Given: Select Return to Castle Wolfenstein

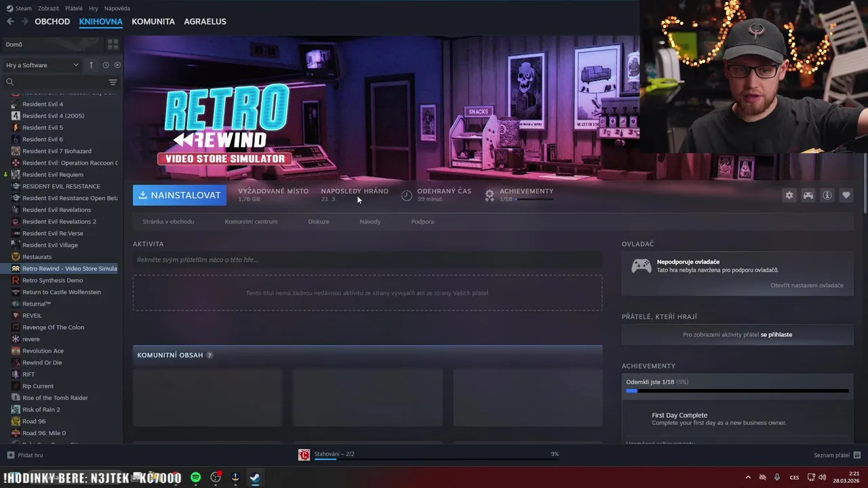Looking at the screenshot, I should pos(61,292).
